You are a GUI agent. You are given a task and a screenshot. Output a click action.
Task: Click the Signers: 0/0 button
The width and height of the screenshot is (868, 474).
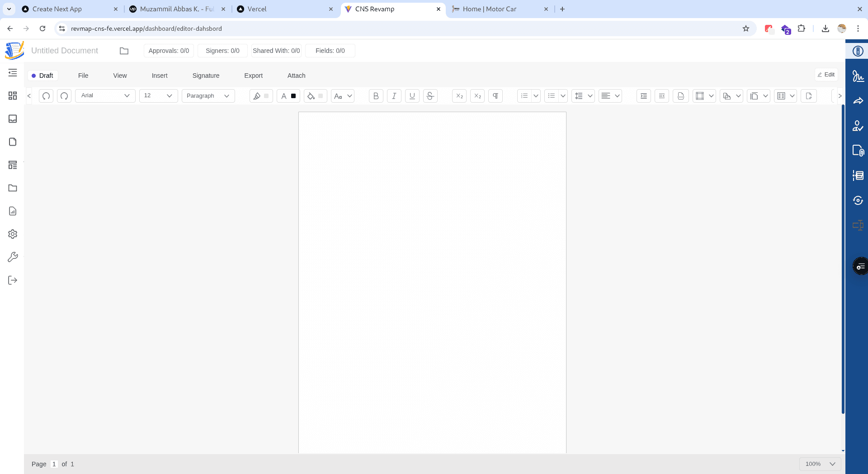click(x=222, y=51)
